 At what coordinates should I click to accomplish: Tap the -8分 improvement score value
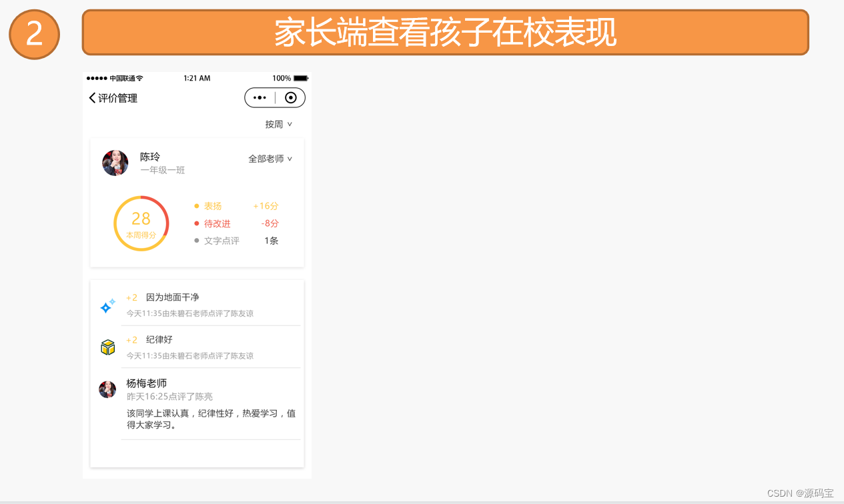[x=270, y=223]
